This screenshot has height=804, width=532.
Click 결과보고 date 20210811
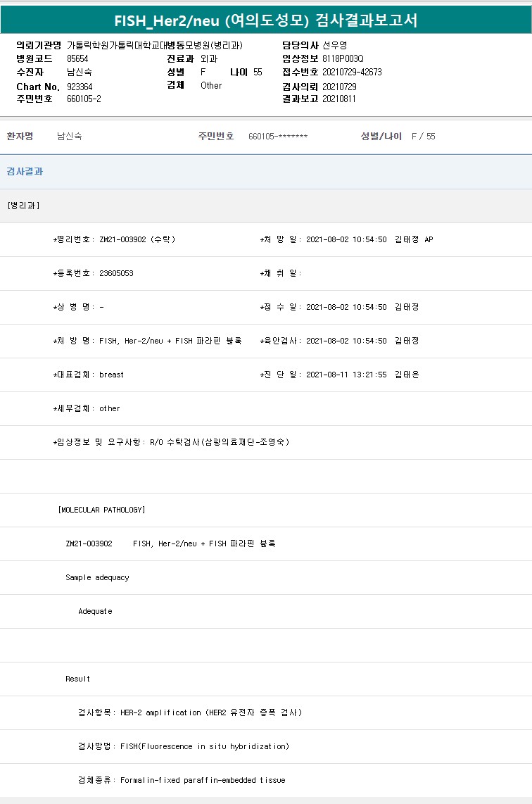[338, 99]
